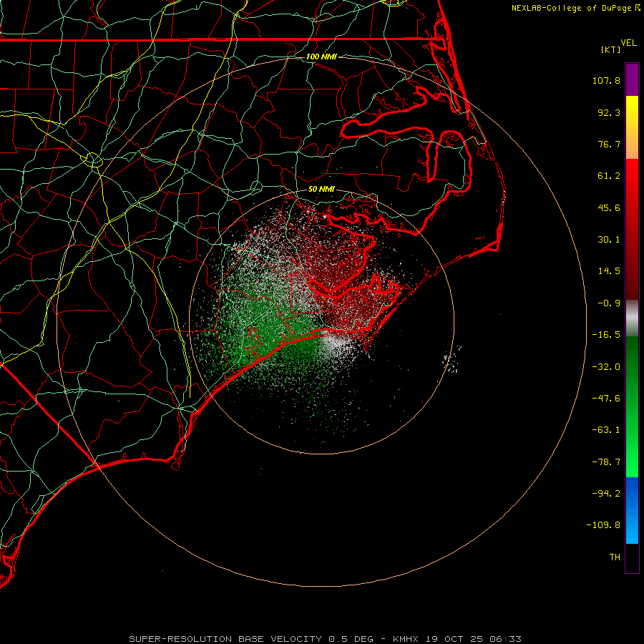Click the [KT] units label
The width and height of the screenshot is (644, 644).
[x=611, y=49]
